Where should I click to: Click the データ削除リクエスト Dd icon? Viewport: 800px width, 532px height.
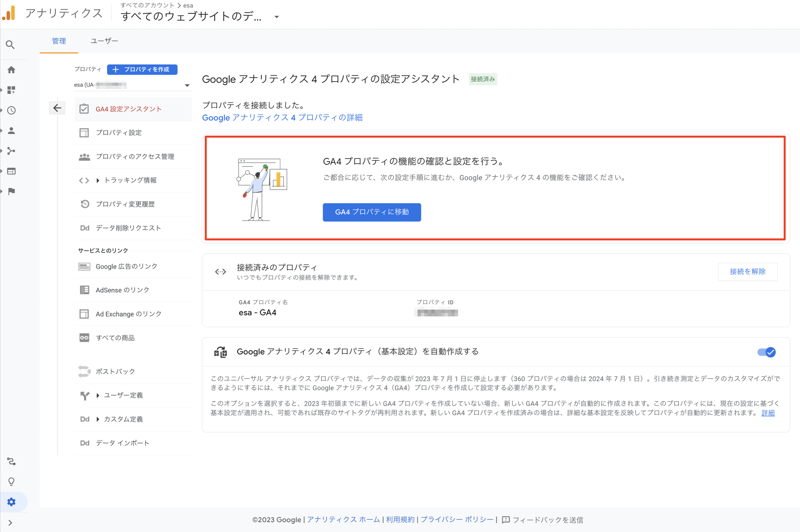85,228
